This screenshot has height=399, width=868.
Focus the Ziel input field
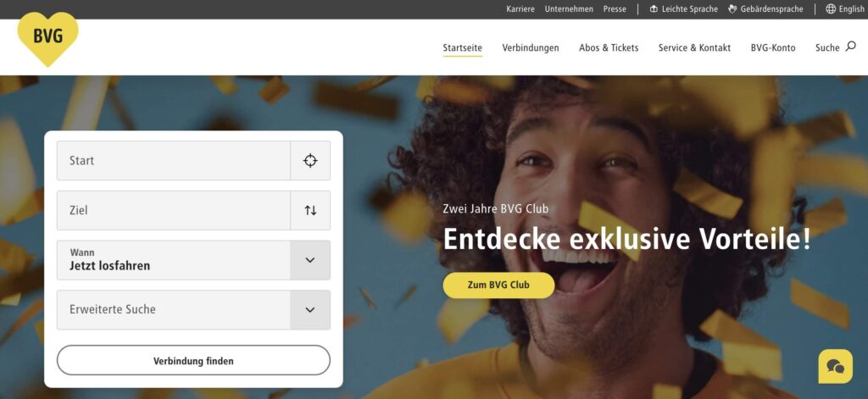[173, 210]
